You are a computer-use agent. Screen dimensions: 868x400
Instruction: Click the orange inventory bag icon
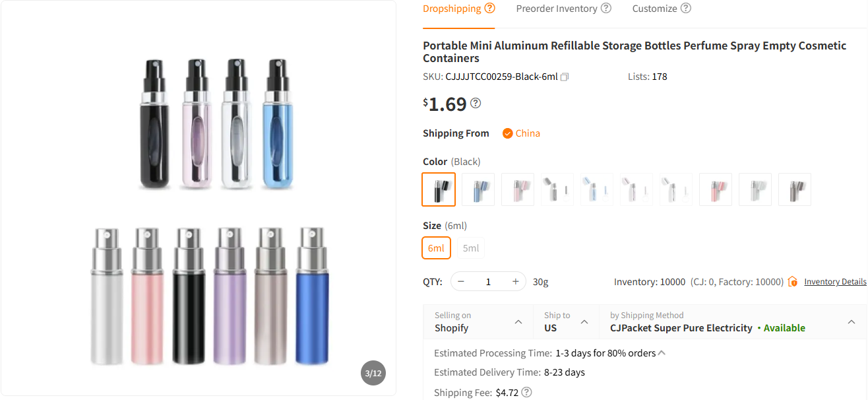(792, 281)
